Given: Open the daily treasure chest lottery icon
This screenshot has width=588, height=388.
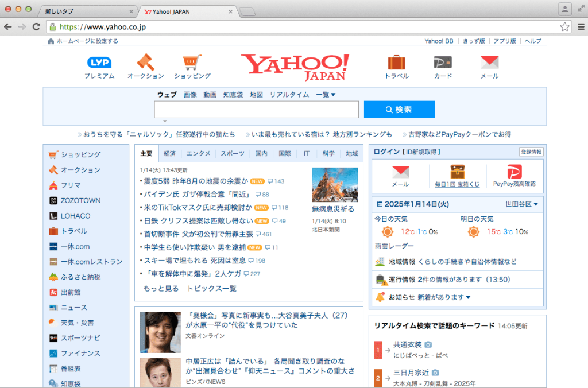Looking at the screenshot, I should pos(457,172).
